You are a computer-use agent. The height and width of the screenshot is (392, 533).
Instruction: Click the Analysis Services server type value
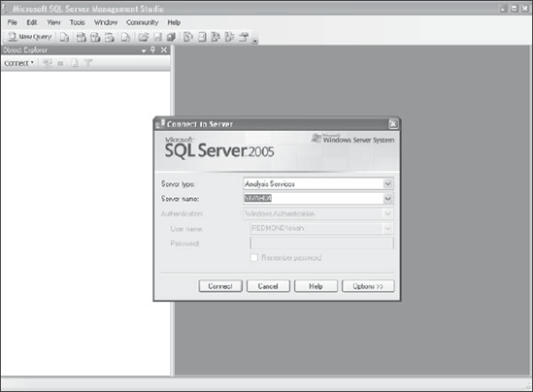point(270,183)
